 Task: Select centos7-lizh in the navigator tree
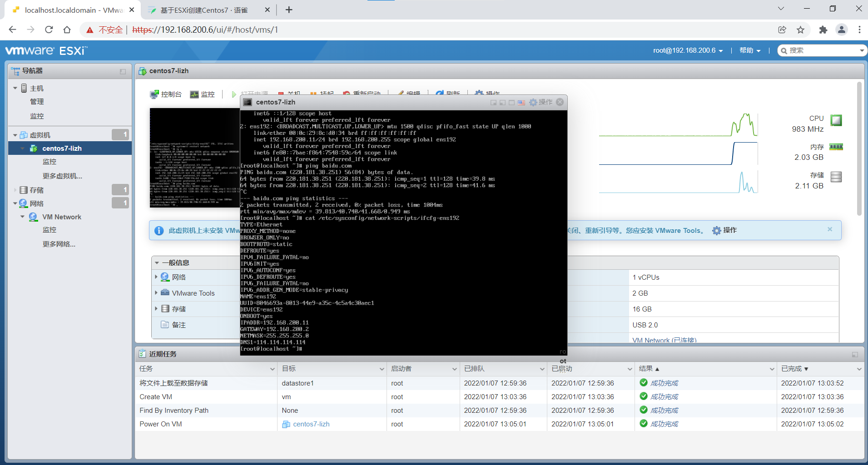click(x=62, y=148)
